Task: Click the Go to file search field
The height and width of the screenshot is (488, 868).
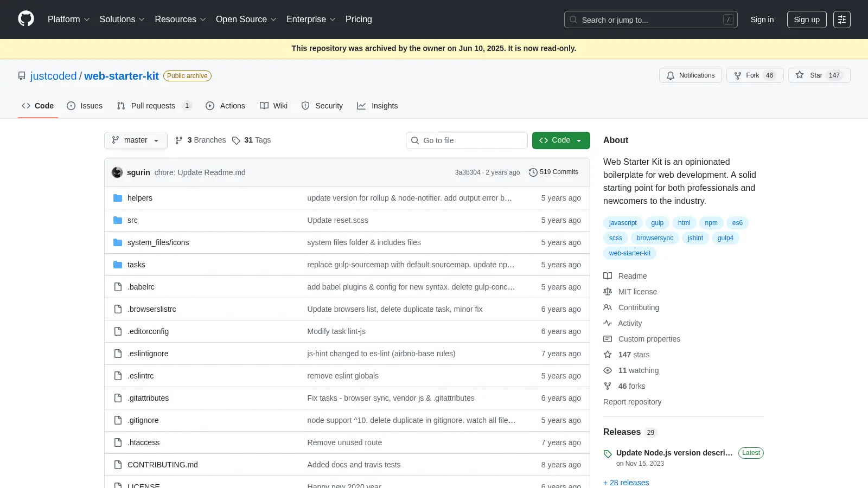Action: (467, 140)
